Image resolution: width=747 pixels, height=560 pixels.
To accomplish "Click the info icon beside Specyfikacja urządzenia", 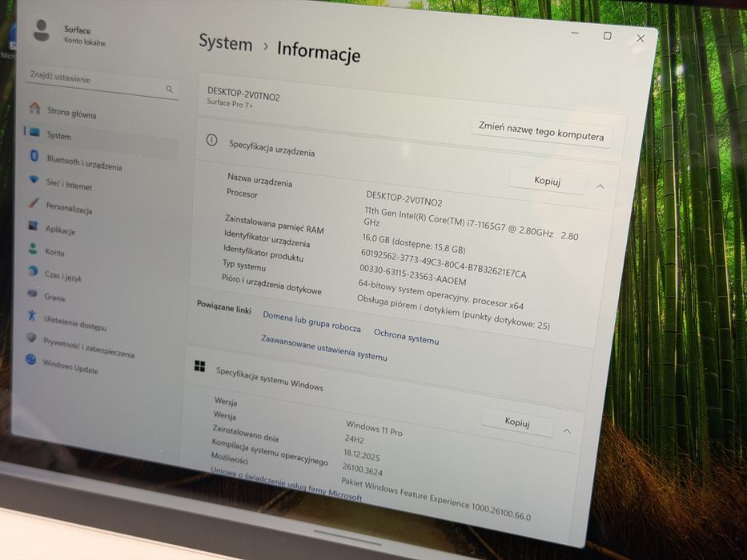I will [211, 140].
